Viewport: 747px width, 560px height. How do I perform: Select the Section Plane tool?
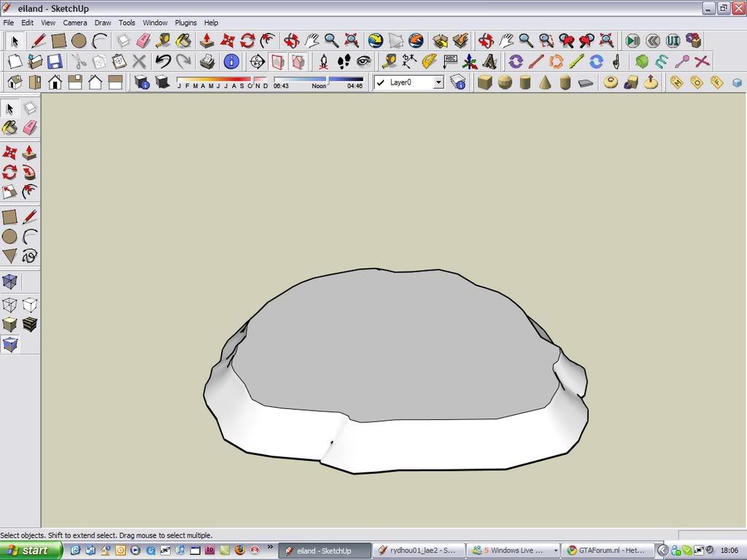pyautogui.click(x=258, y=61)
